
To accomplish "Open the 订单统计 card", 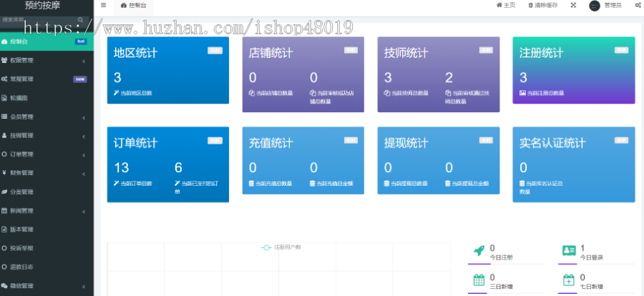I will pos(168,164).
